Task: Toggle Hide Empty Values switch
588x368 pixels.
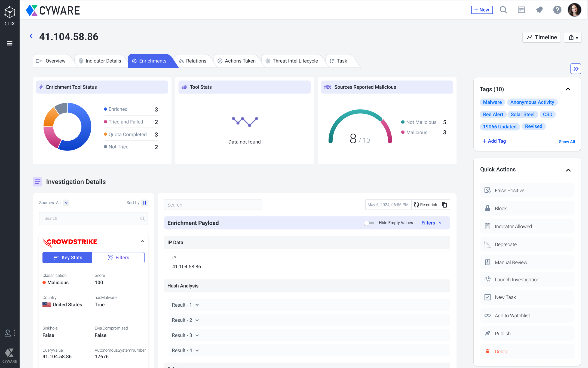Action: (x=369, y=223)
